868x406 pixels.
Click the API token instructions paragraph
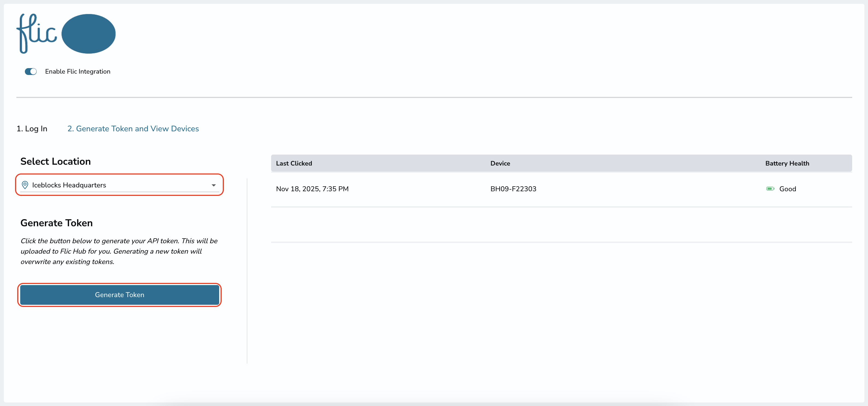coord(119,251)
